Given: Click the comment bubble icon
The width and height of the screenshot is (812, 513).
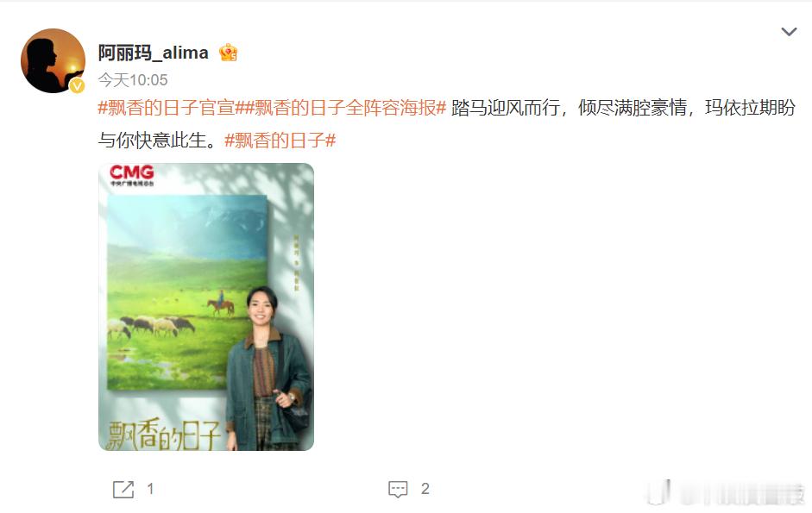Looking at the screenshot, I should 398,489.
